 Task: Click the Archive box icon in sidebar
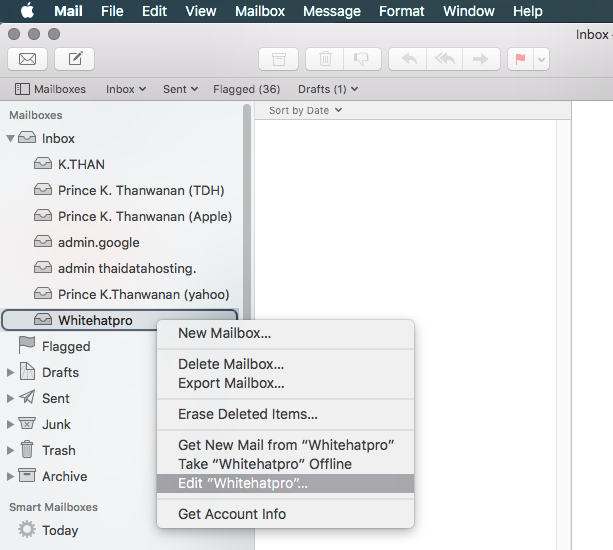click(x=27, y=475)
